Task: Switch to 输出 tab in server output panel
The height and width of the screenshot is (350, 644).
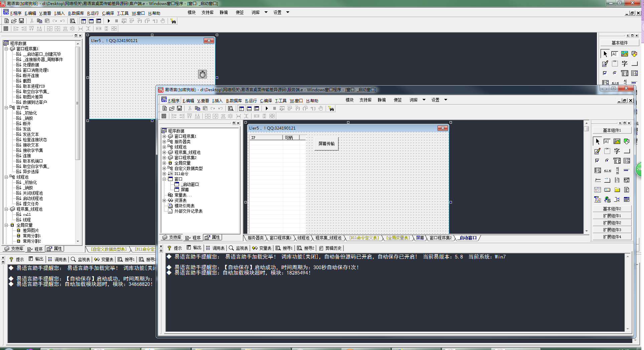Action: click(x=194, y=248)
